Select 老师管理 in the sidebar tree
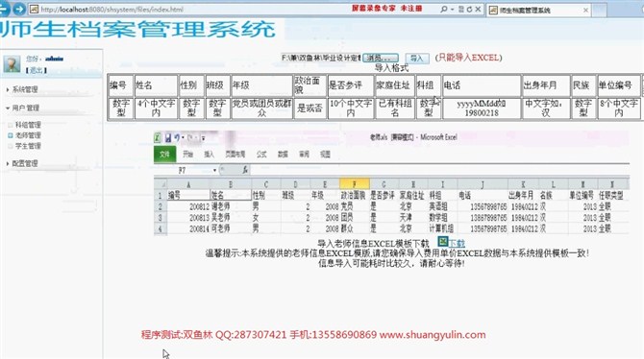Image resolution: width=644 pixels, height=359 pixels. tap(28, 135)
